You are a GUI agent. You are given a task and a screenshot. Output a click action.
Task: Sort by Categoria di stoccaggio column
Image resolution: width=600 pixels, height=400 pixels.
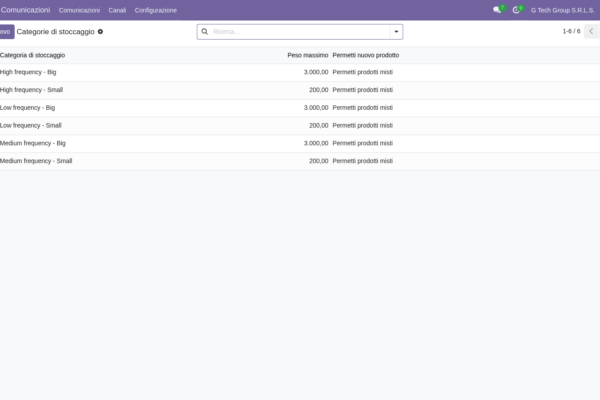33,55
